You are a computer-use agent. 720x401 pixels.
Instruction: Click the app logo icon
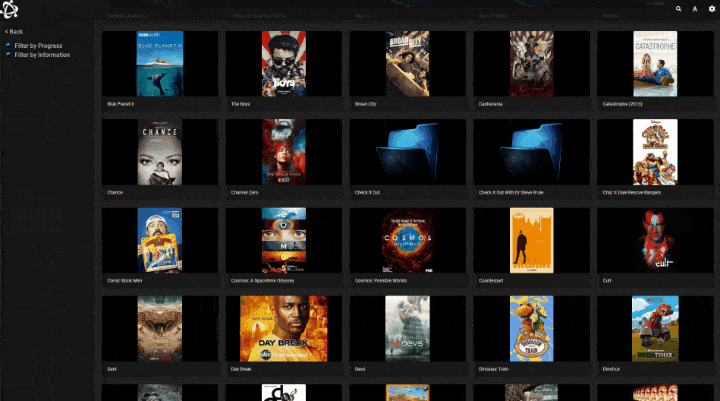click(9, 9)
